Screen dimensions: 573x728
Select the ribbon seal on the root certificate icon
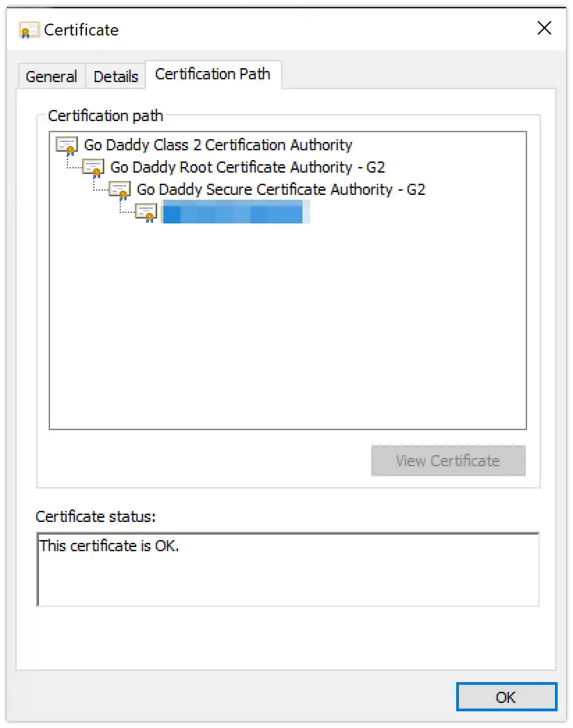70,150
